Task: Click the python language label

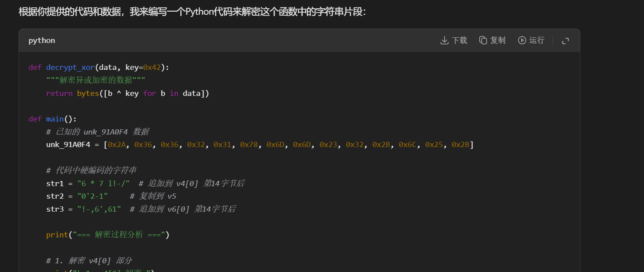Action: click(x=42, y=40)
